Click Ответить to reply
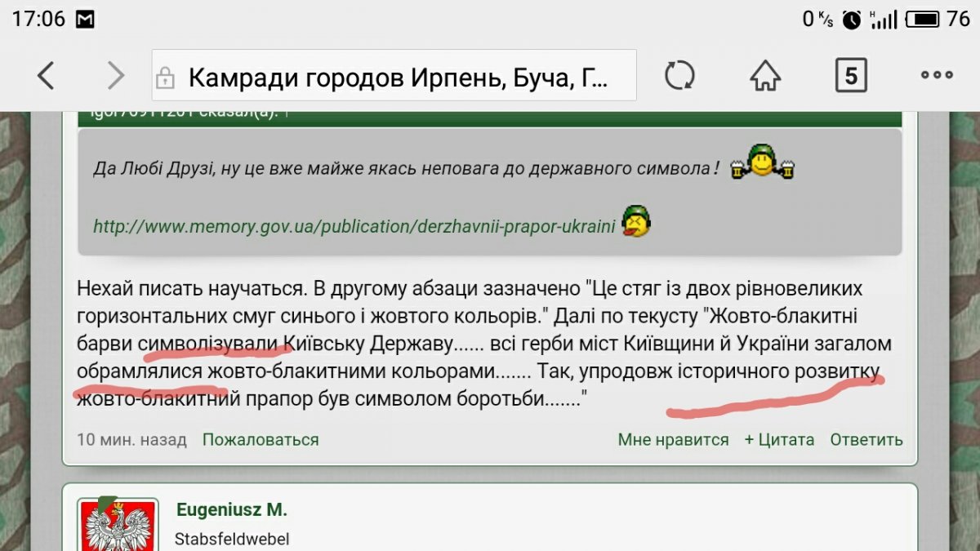The width and height of the screenshot is (980, 551). [x=866, y=439]
